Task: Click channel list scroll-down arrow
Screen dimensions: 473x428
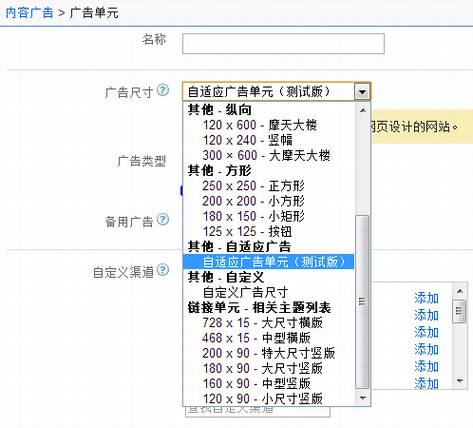Action: pyautogui.click(x=460, y=381)
